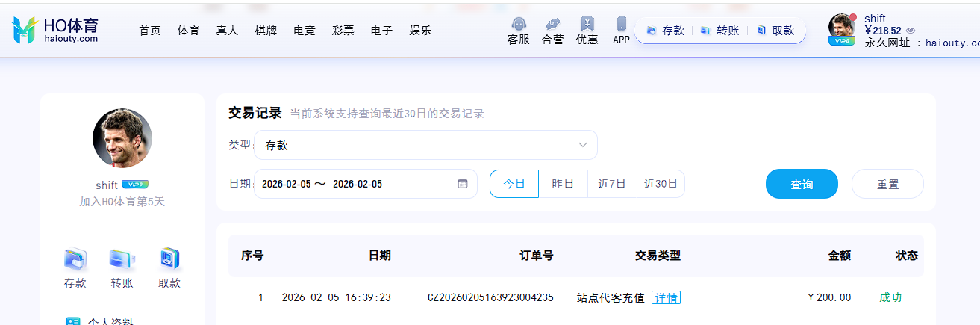The height and width of the screenshot is (325, 980).
Task: Click the 存款 deposit icon in sidebar
Action: (75, 259)
